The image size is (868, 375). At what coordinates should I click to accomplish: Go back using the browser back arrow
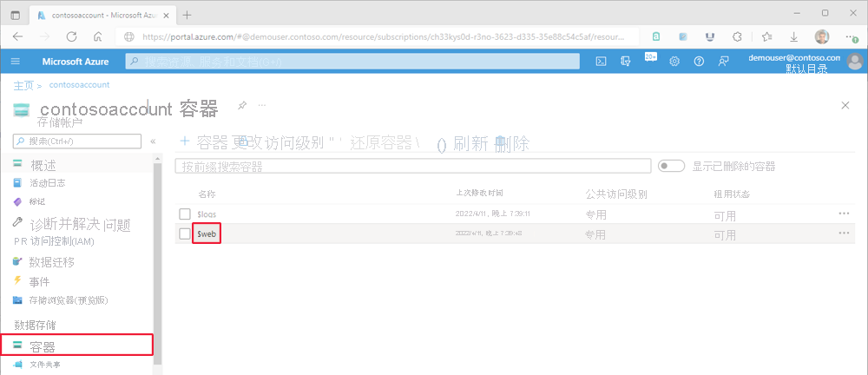pyautogui.click(x=17, y=36)
